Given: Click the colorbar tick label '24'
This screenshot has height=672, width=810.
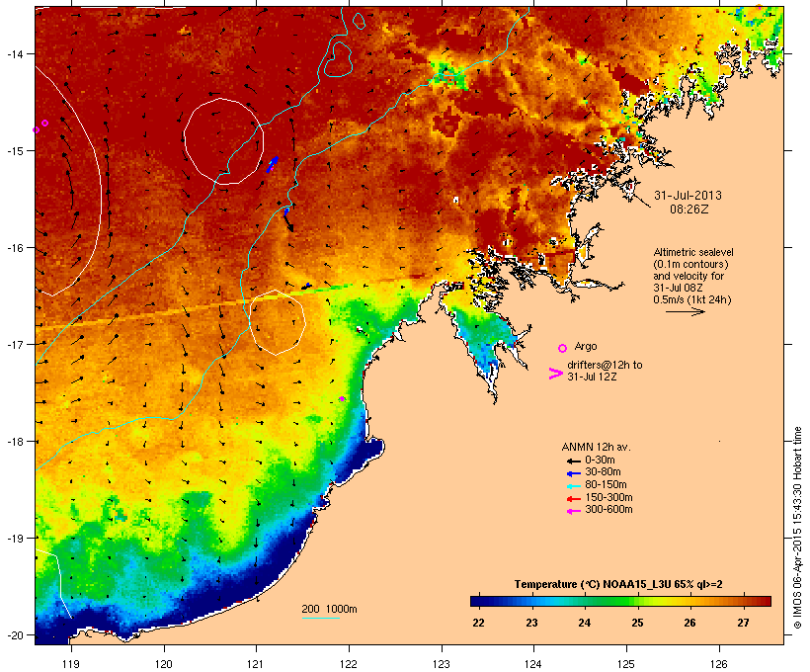Looking at the screenshot, I should 584,623.
